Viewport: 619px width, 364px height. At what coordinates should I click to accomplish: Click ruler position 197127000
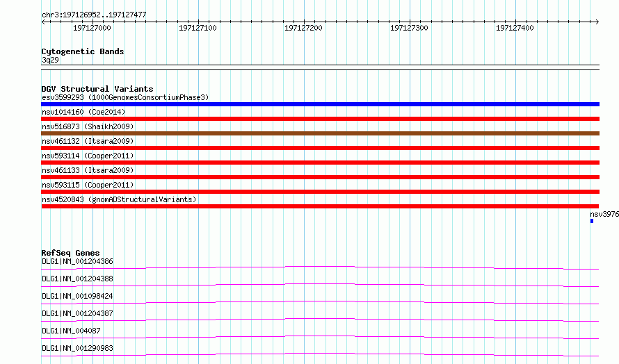click(x=92, y=28)
